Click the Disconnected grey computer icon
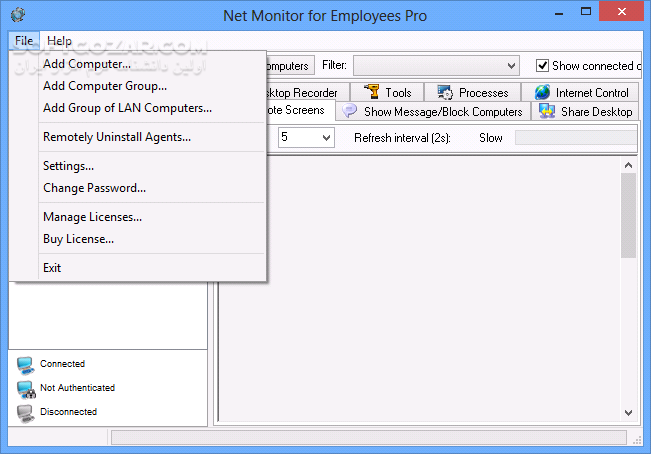The height and width of the screenshot is (454, 651). [x=26, y=413]
